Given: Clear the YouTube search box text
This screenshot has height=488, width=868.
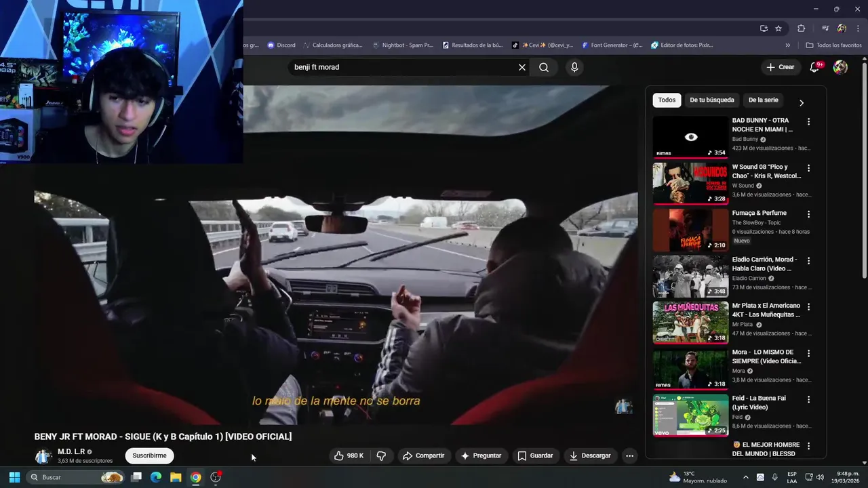Looking at the screenshot, I should 522,67.
